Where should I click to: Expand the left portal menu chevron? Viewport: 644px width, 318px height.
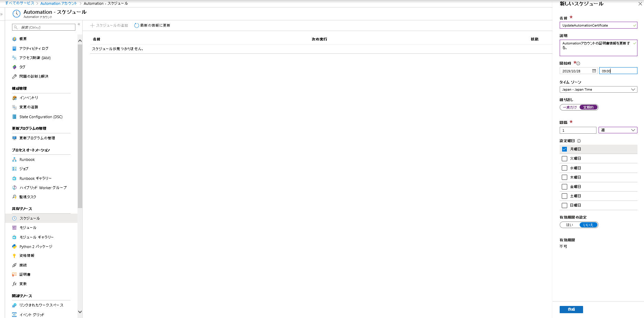click(2, 14)
